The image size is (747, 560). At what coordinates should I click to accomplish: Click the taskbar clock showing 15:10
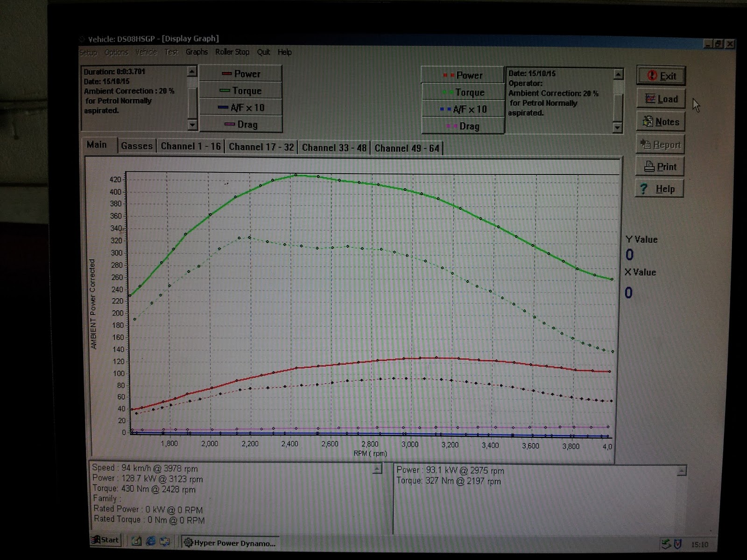[x=699, y=545]
